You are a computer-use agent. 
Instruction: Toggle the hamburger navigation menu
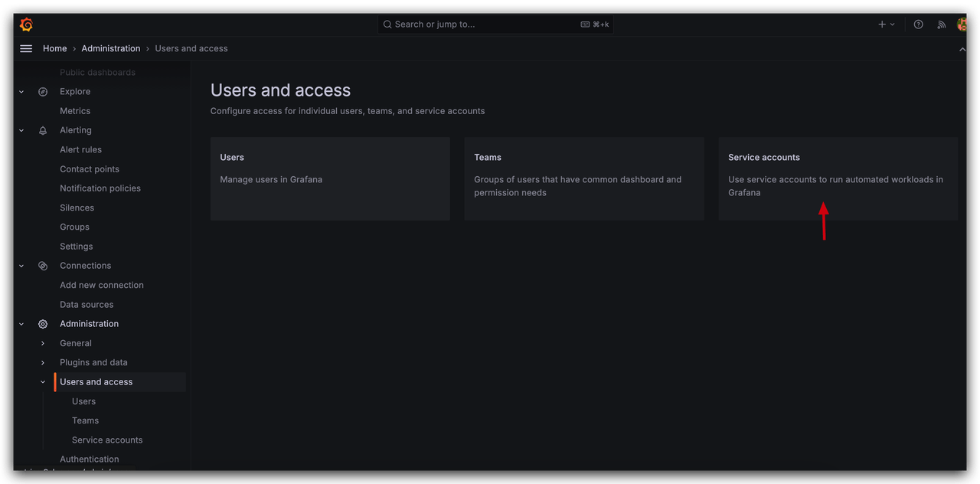[26, 48]
